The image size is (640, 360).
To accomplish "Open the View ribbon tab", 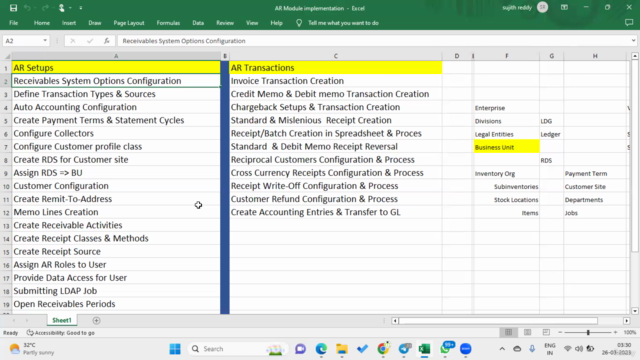I will pyautogui.click(x=252, y=23).
